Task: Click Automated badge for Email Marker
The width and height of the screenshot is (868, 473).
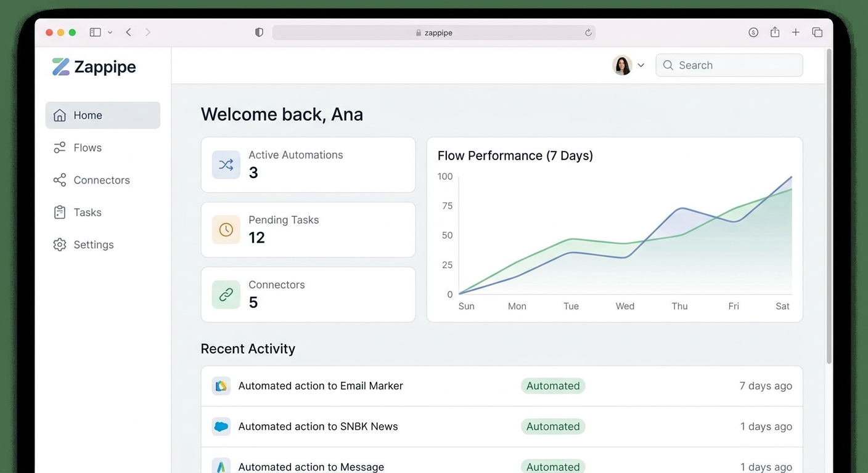Action: 553,386
